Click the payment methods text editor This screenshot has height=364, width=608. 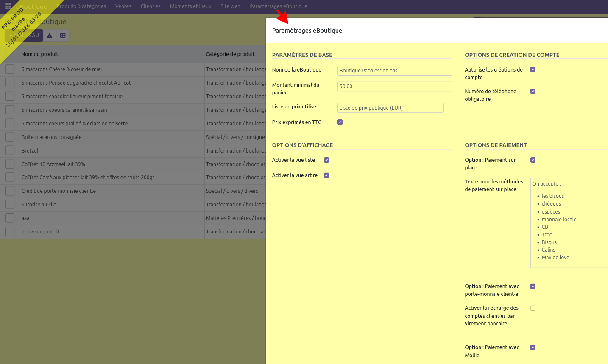(x=569, y=223)
